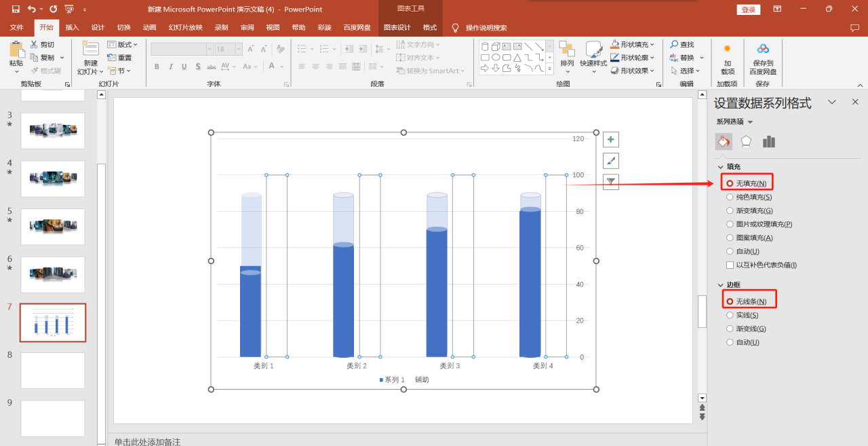Click the 登录 (Sign in) button

748,10
